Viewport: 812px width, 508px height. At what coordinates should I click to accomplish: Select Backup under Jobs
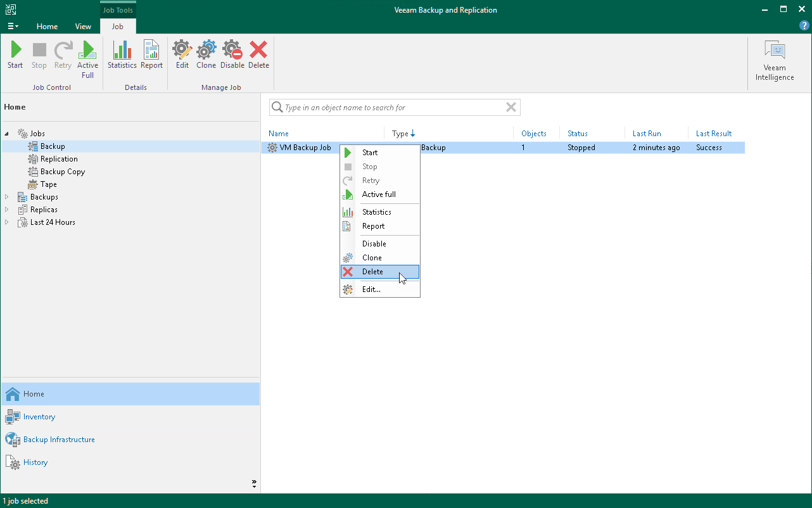tap(53, 146)
